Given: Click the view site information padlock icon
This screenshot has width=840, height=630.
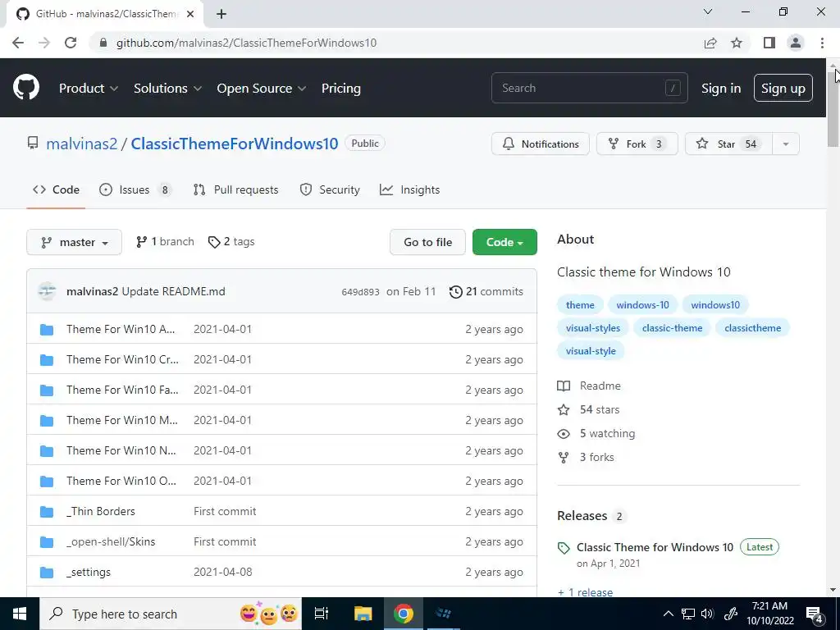Looking at the screenshot, I should tap(103, 43).
